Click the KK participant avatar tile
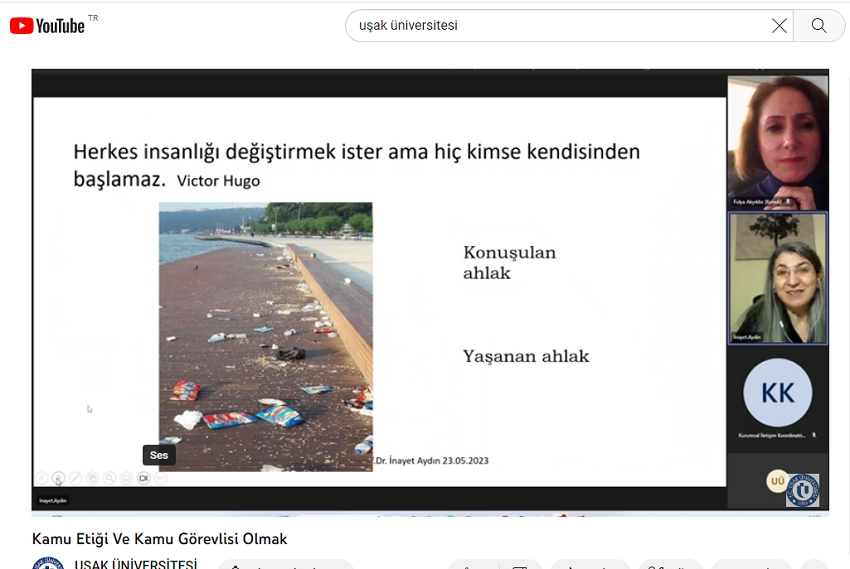 click(777, 393)
